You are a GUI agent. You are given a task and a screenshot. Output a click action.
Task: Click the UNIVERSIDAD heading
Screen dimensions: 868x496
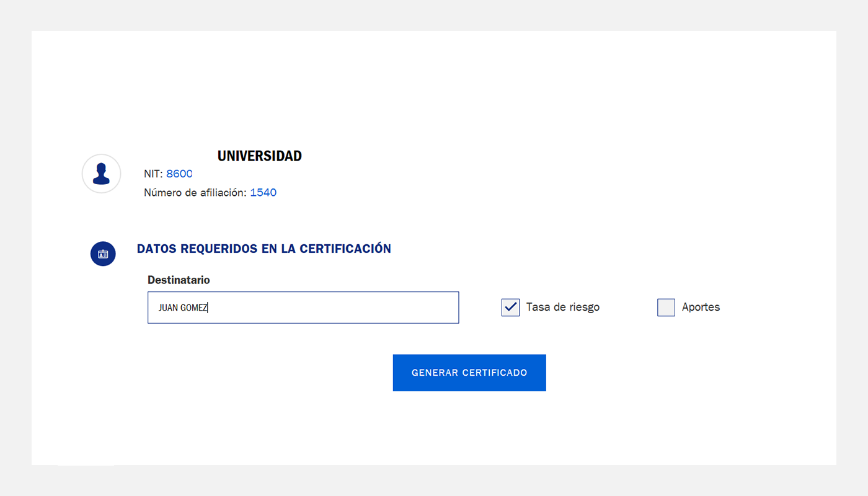[x=259, y=156]
